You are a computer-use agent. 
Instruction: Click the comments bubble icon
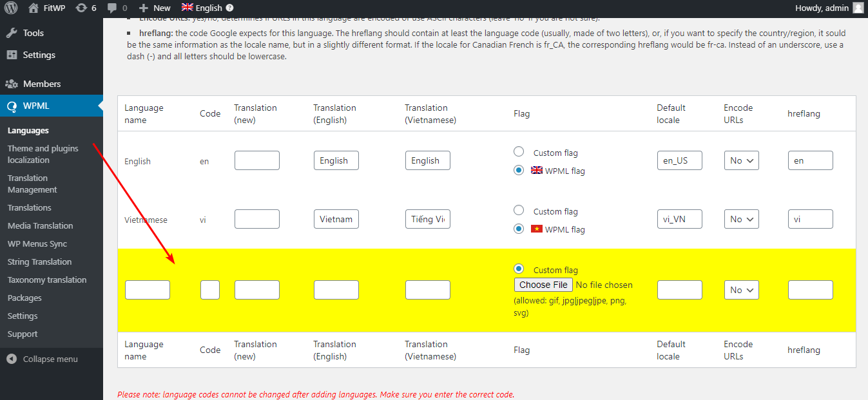coord(113,8)
